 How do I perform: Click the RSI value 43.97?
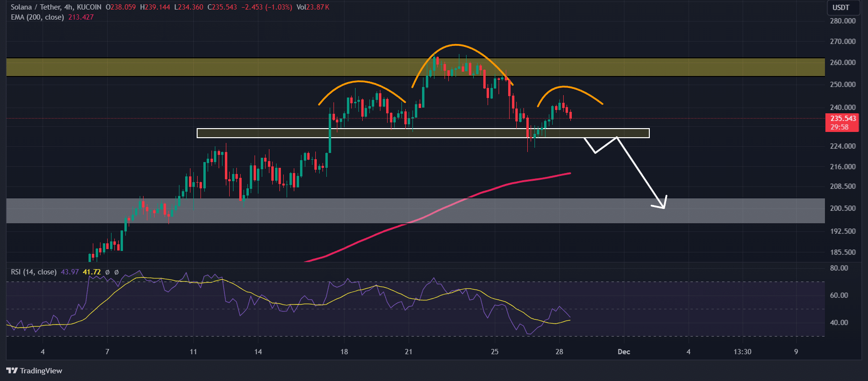(70, 272)
